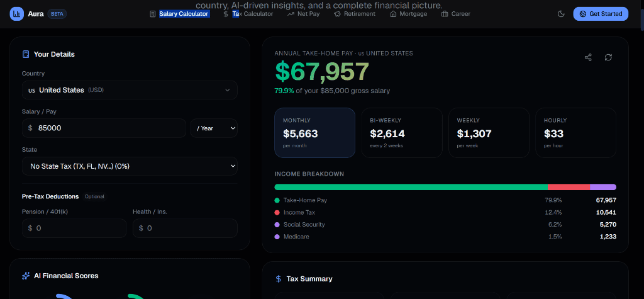Navigate to Mortgage page

(x=413, y=14)
